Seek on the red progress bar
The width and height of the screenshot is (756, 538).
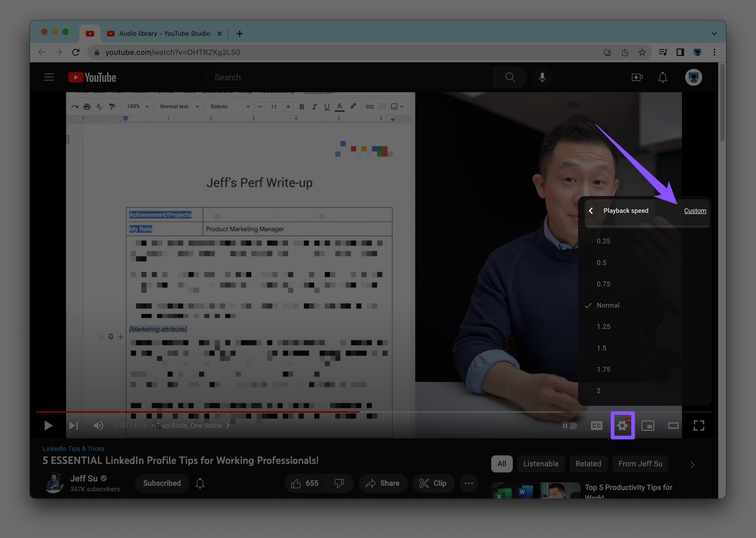(x=227, y=412)
